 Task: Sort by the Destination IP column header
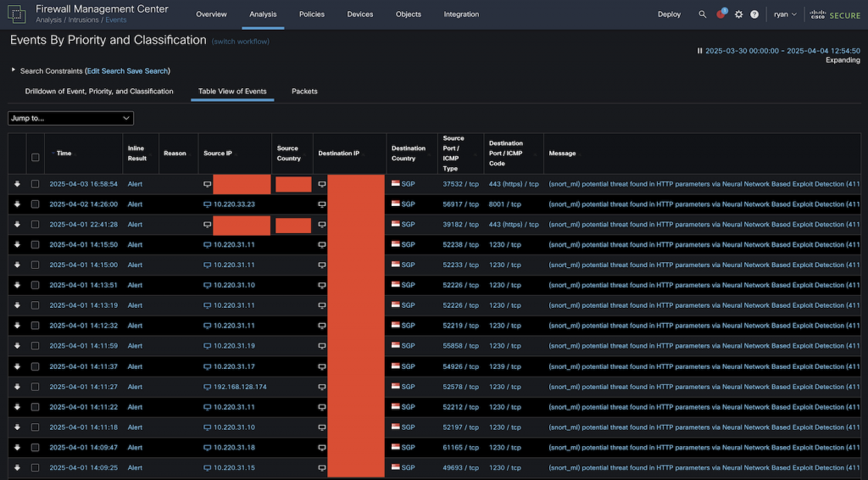pos(338,153)
